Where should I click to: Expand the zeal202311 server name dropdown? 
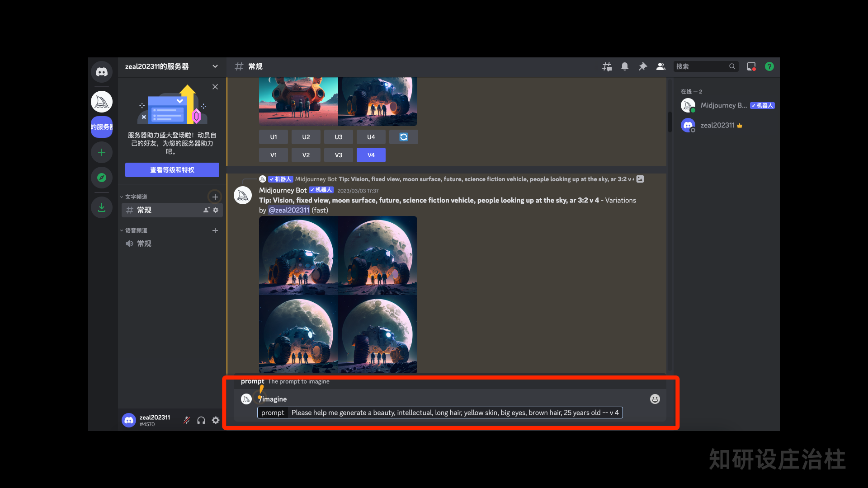[215, 66]
